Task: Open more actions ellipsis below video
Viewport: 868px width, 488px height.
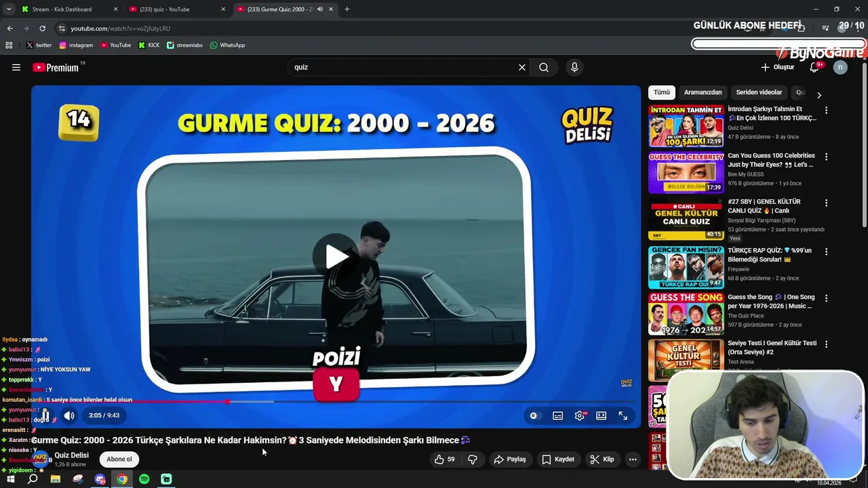Action: point(633,459)
